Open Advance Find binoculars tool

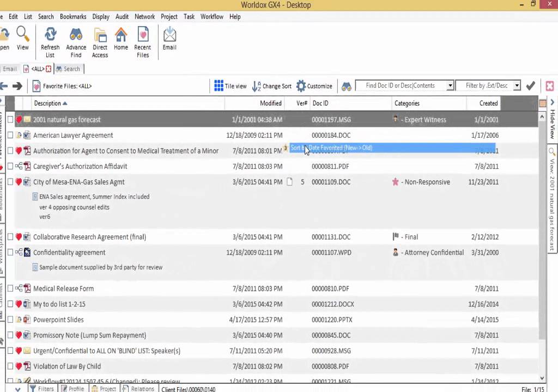click(76, 35)
